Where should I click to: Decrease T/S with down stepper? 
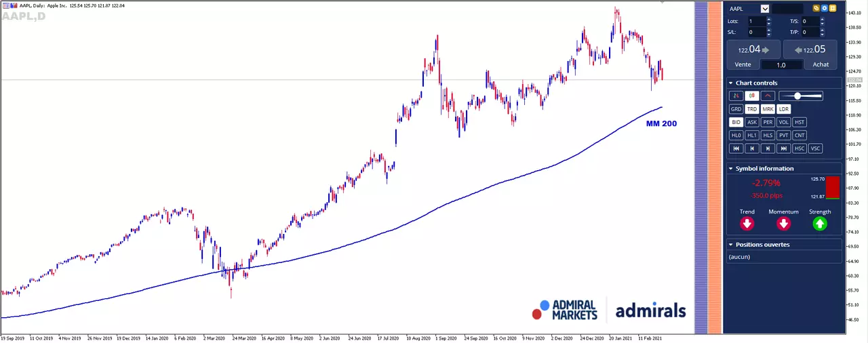pyautogui.click(x=822, y=24)
